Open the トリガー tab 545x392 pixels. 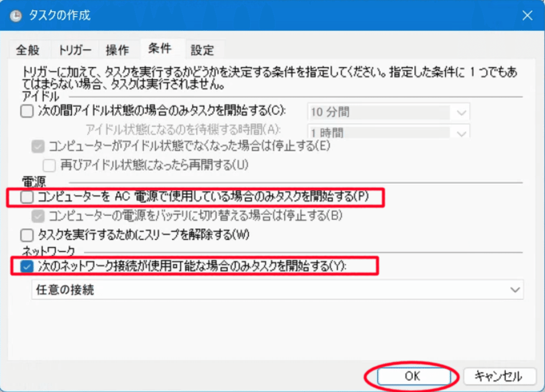(x=74, y=50)
